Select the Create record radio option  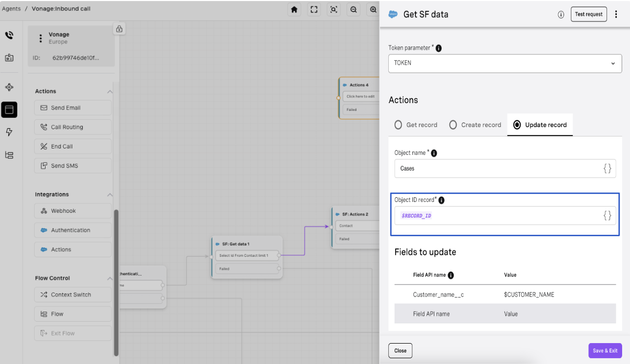point(453,125)
